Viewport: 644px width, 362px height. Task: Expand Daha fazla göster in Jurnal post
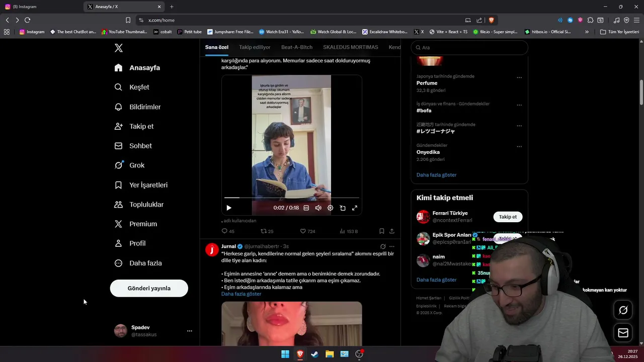tap(241, 294)
